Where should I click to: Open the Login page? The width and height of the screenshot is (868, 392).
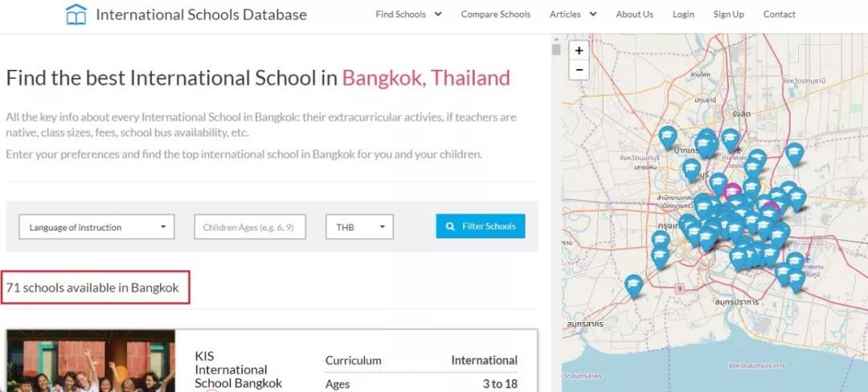[683, 14]
